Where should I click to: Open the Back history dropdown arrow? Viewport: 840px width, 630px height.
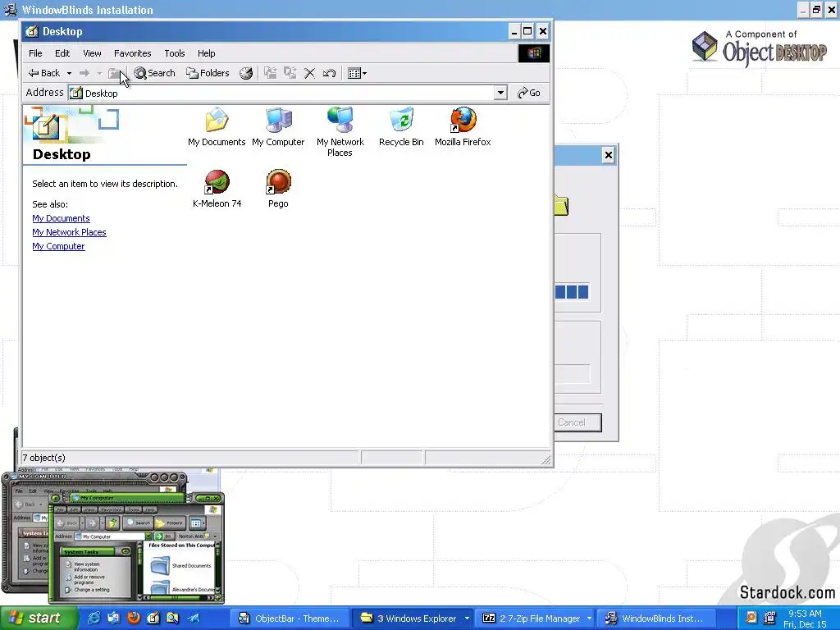click(69, 73)
